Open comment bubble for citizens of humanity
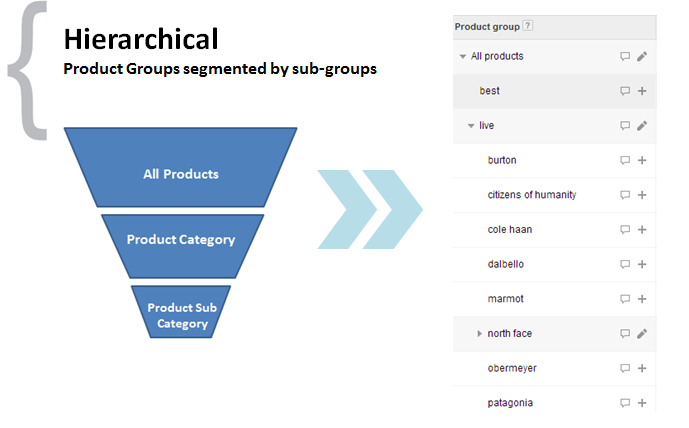The width and height of the screenshot is (689, 428). coord(625,195)
